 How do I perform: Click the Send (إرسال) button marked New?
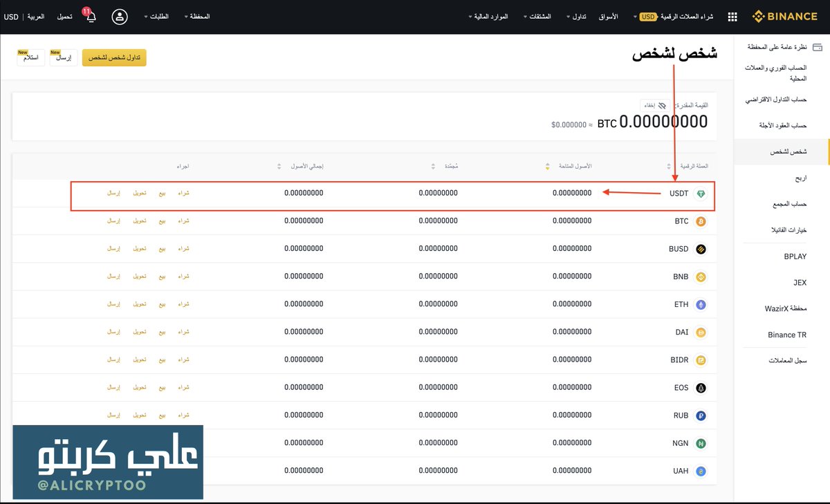(x=63, y=58)
